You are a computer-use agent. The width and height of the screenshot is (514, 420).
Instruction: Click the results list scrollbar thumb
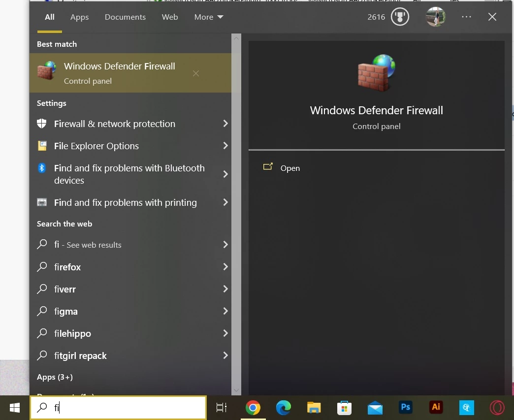[236, 213]
